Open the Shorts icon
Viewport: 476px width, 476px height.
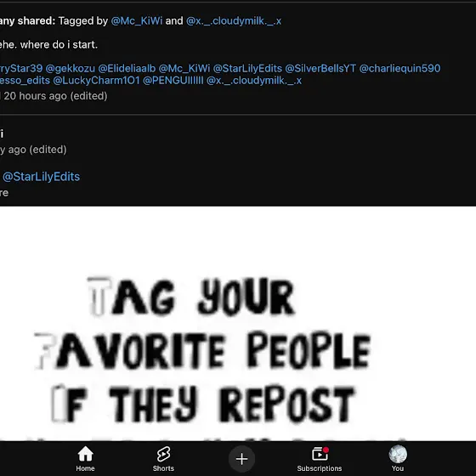[x=163, y=454]
